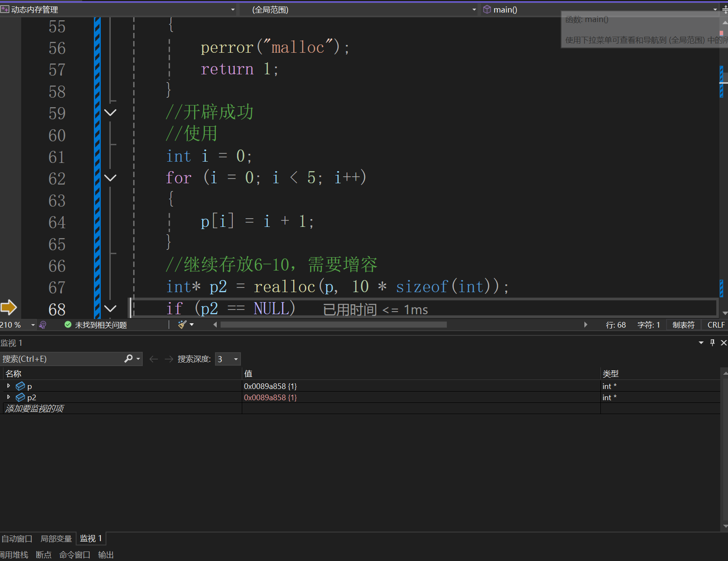Switch to the 自动窗口 tab
Viewport: 728px width, 561px height.
17,539
